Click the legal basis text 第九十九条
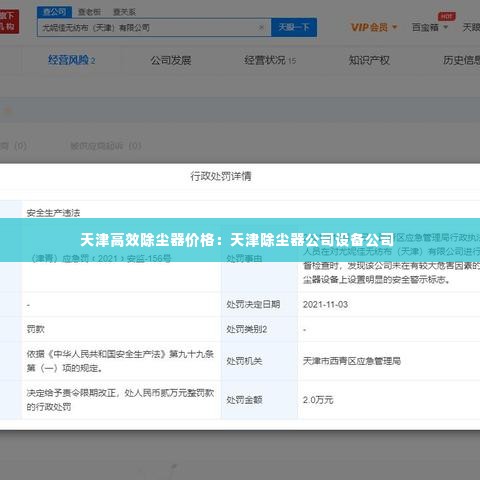The height and width of the screenshot is (480, 480). click(x=191, y=354)
